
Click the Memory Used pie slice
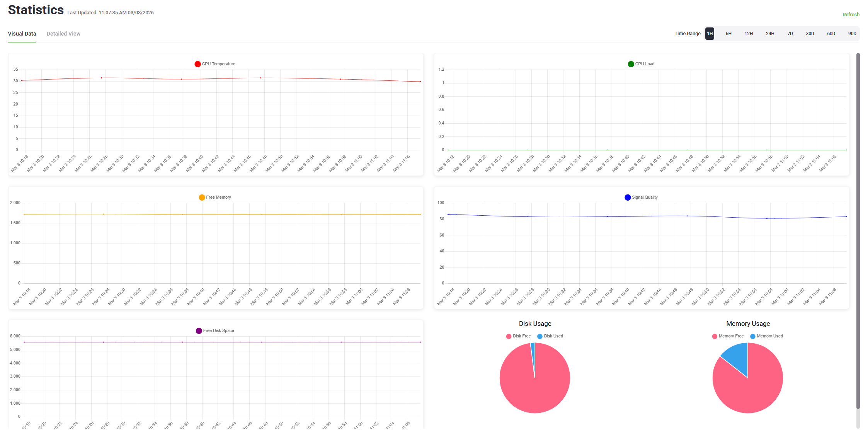point(737,356)
